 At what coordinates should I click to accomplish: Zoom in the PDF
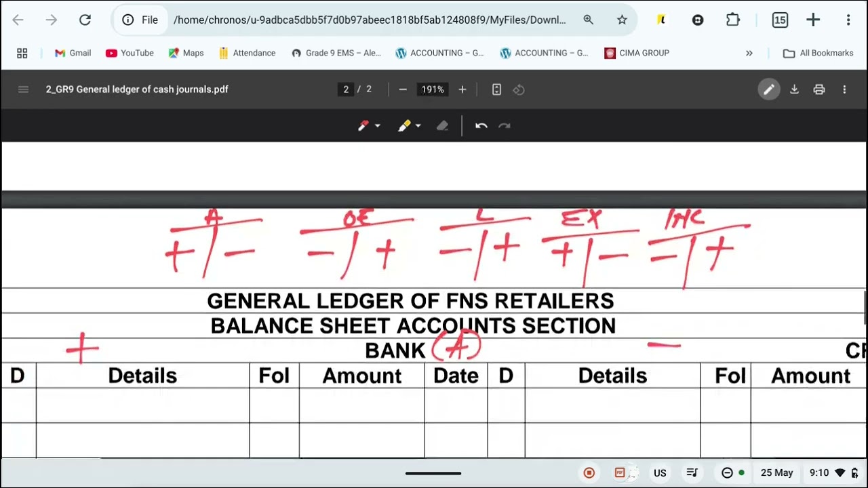[x=462, y=89]
